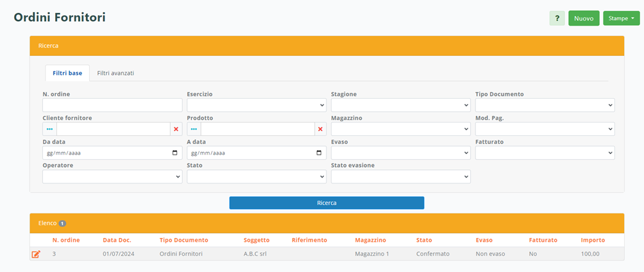Switch to the Filtri avanzati tab

click(115, 73)
